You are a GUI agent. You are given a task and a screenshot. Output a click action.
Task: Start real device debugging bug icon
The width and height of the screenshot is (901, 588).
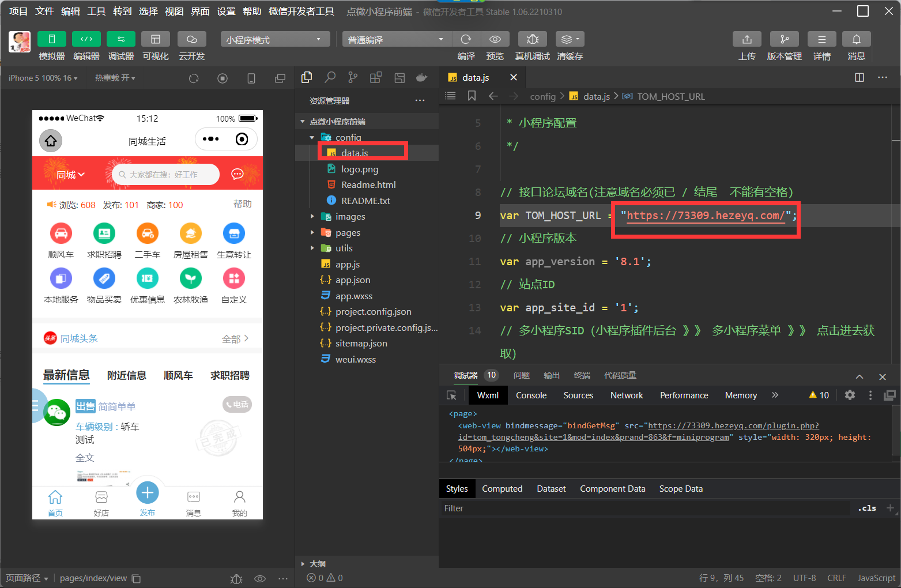pyautogui.click(x=533, y=39)
